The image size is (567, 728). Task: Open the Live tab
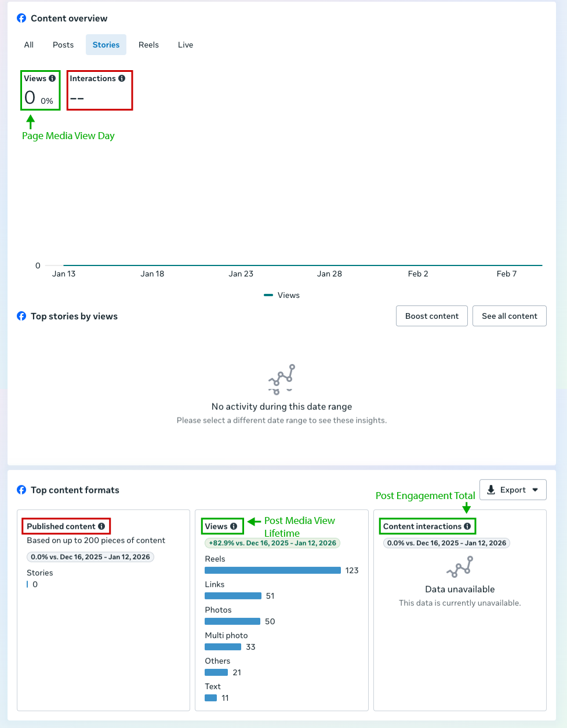186,45
